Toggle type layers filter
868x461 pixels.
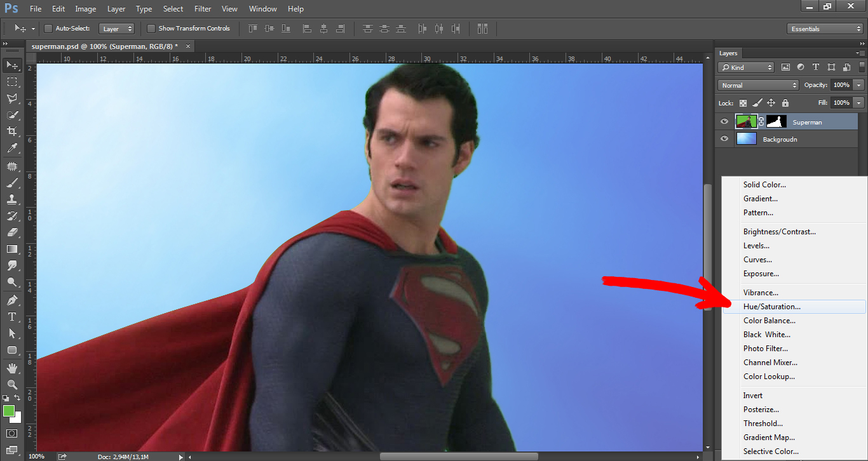coord(816,67)
